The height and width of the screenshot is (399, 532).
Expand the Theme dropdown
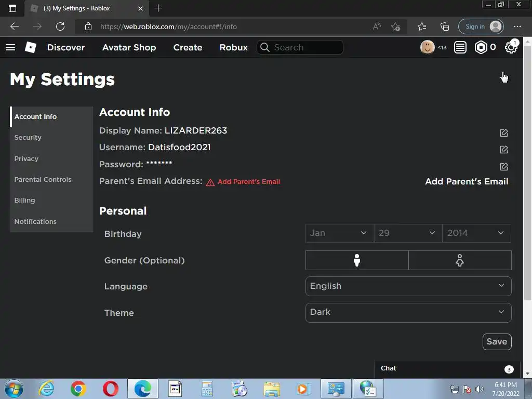pyautogui.click(x=408, y=312)
